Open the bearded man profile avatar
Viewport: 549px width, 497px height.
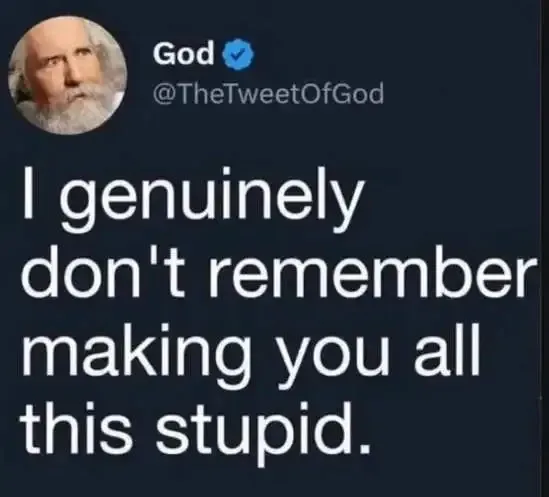[x=67, y=75]
